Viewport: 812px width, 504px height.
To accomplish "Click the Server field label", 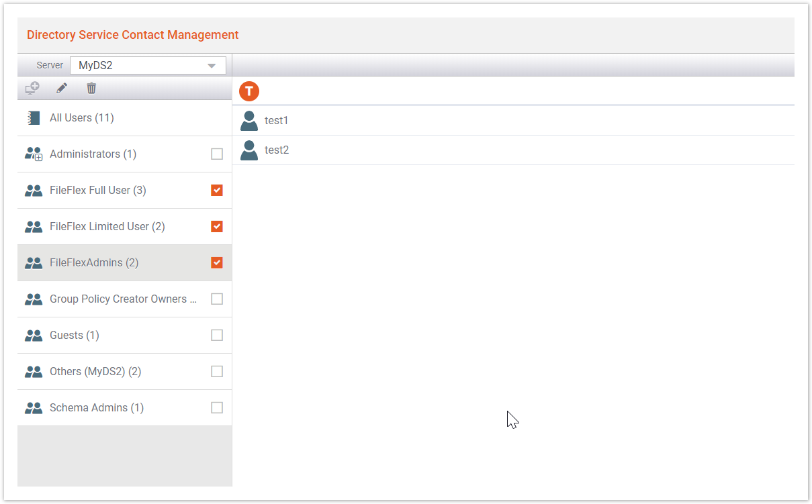I will (50, 66).
